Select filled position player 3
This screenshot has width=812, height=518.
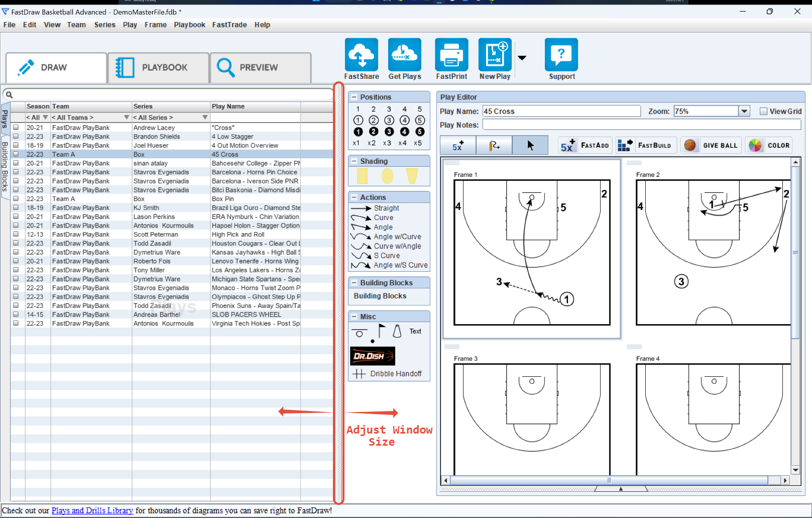(x=389, y=132)
